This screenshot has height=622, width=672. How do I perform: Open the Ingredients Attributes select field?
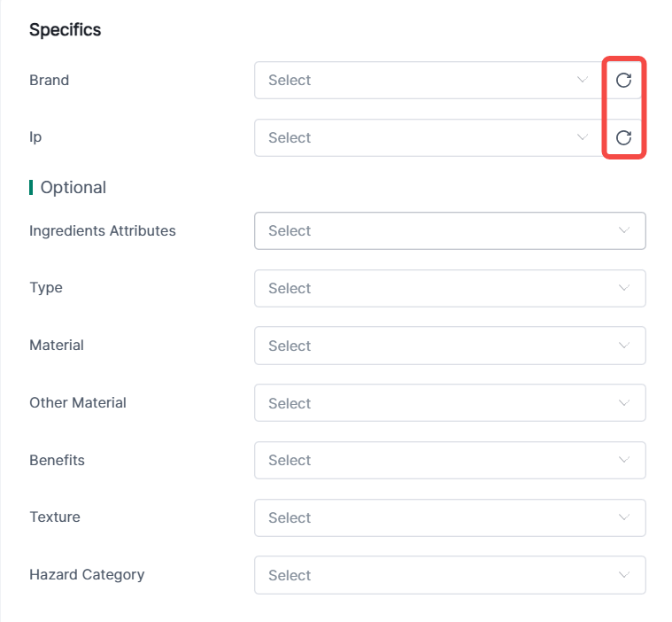pos(434,231)
